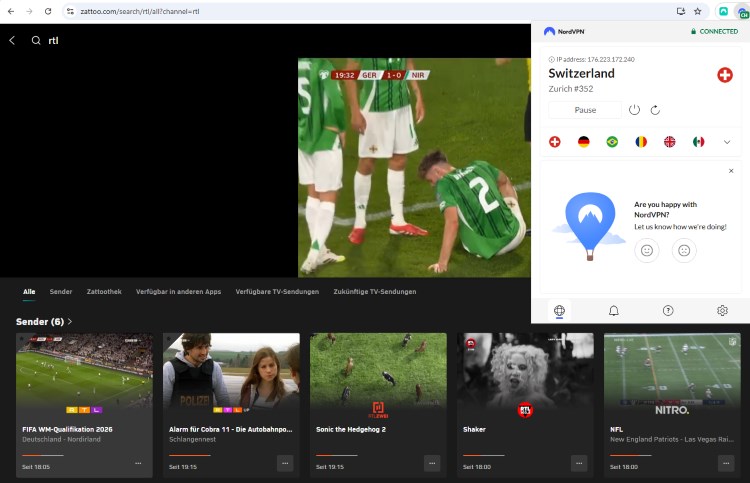Click the 'Deutschland - Nordirland' subtitle
This screenshot has width=750, height=483.
[61, 439]
